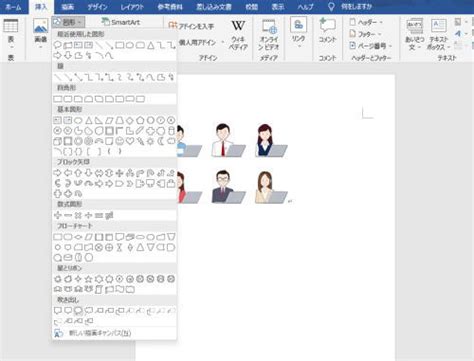Select isosceles triangle in recently used shapes
The height and width of the screenshot is (361, 474).
coord(151,45)
